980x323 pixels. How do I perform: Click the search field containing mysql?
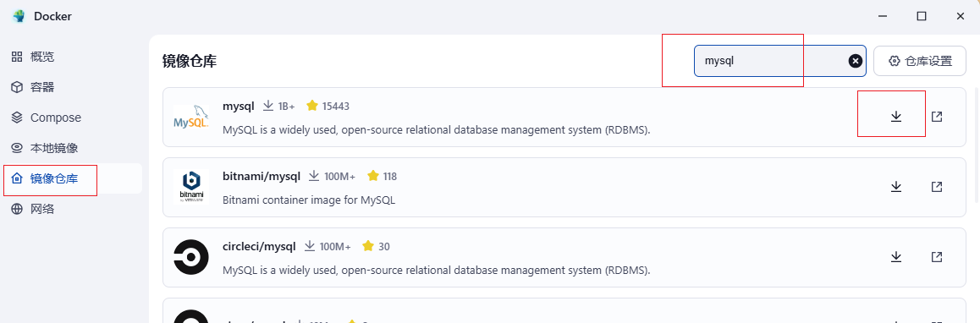click(780, 61)
